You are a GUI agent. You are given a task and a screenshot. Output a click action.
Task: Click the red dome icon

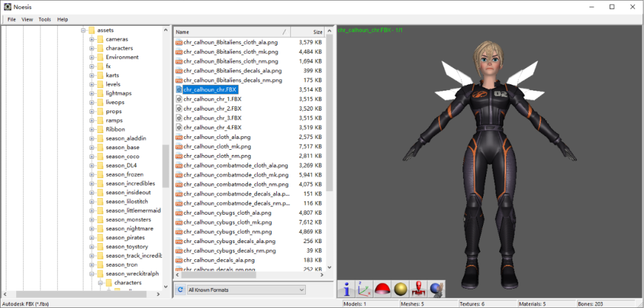tap(383, 289)
